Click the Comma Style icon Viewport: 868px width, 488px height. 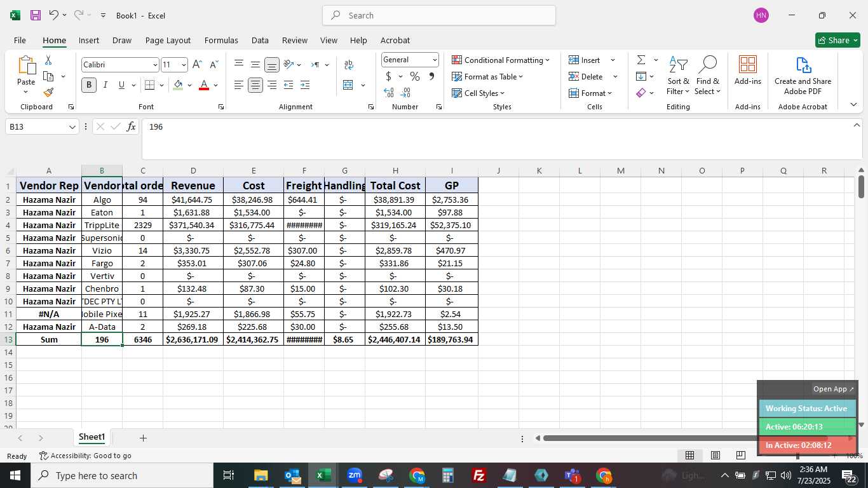(431, 76)
